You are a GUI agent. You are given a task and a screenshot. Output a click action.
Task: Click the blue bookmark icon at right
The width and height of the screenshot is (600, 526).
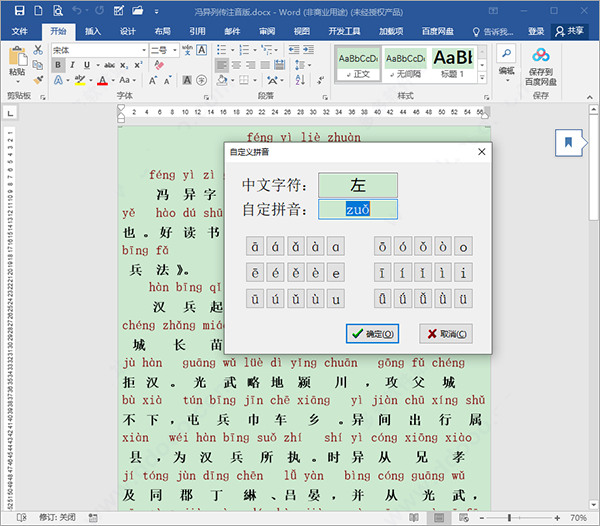pyautogui.click(x=568, y=142)
